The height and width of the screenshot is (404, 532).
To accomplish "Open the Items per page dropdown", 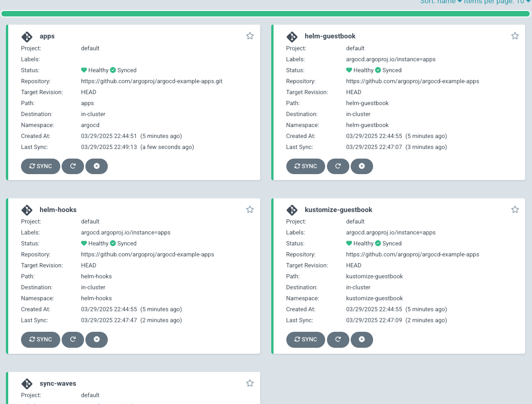I will tap(497, 2).
